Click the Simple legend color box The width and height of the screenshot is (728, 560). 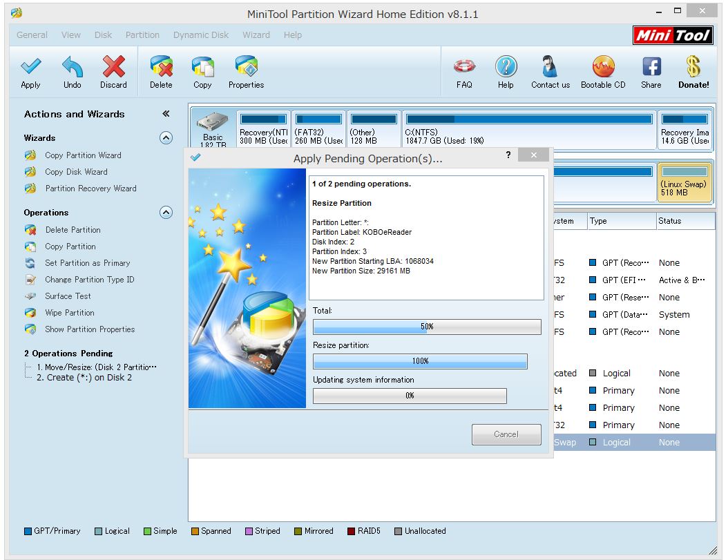(147, 531)
